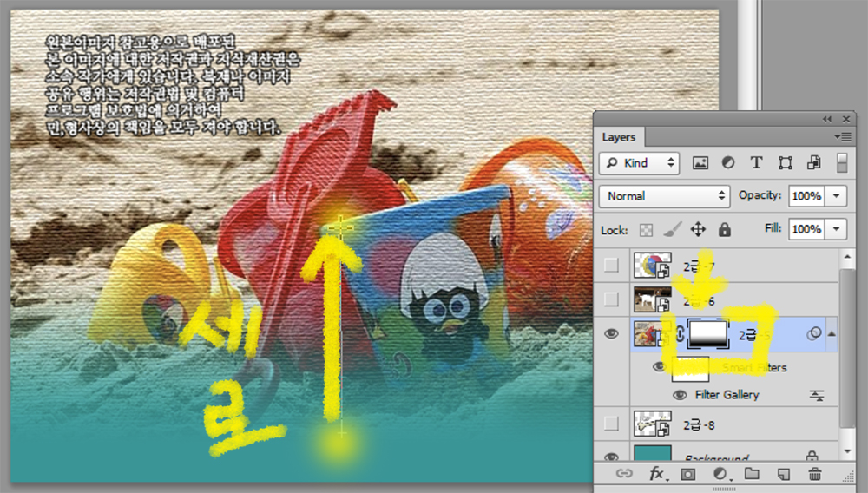Viewport: 868px width, 493px height.
Task: Click the lock position move icon
Action: (x=698, y=230)
